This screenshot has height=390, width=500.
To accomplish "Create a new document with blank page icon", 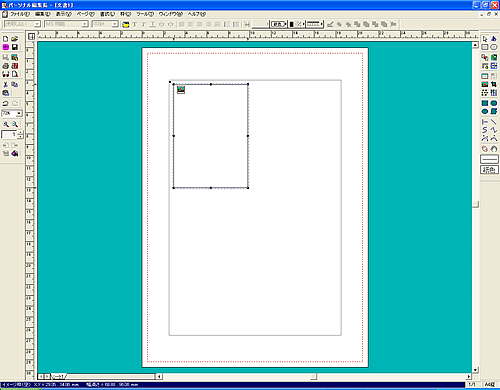I will 6,39.
